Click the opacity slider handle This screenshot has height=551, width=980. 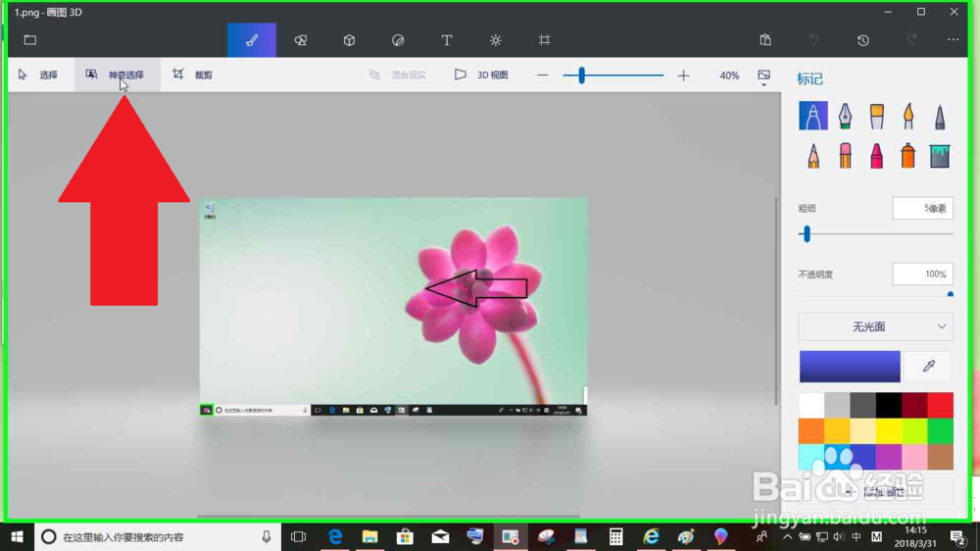951,294
